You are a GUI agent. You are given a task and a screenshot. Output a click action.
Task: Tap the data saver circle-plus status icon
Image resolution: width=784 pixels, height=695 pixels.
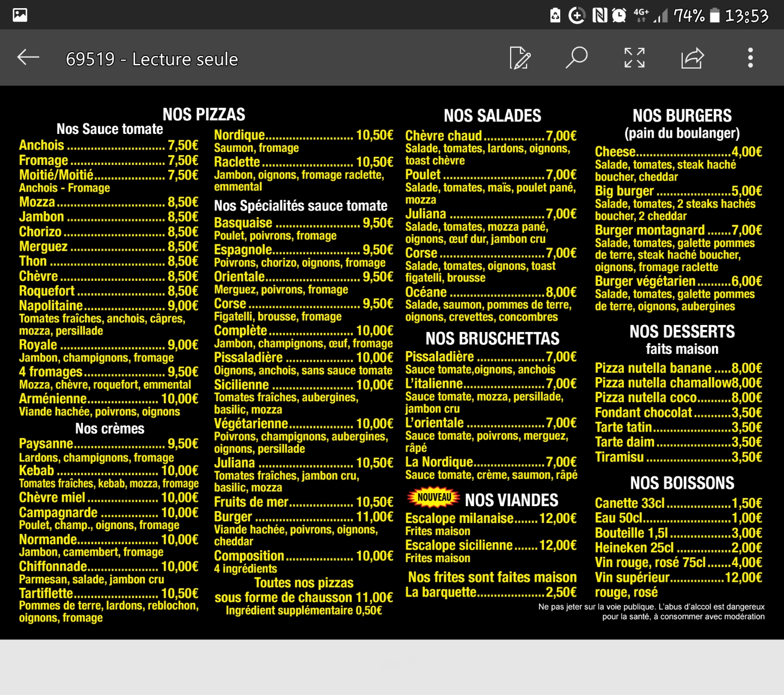577,15
